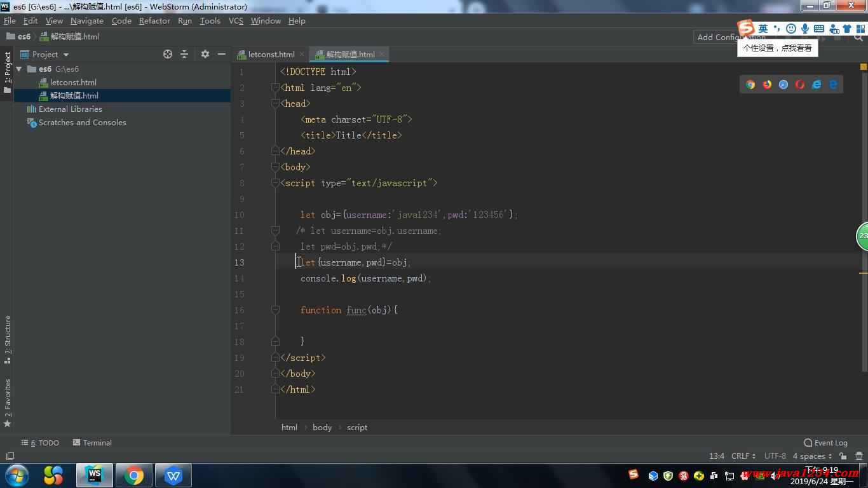Click the Windows Start orb
868x488 pixels.
click(x=17, y=475)
